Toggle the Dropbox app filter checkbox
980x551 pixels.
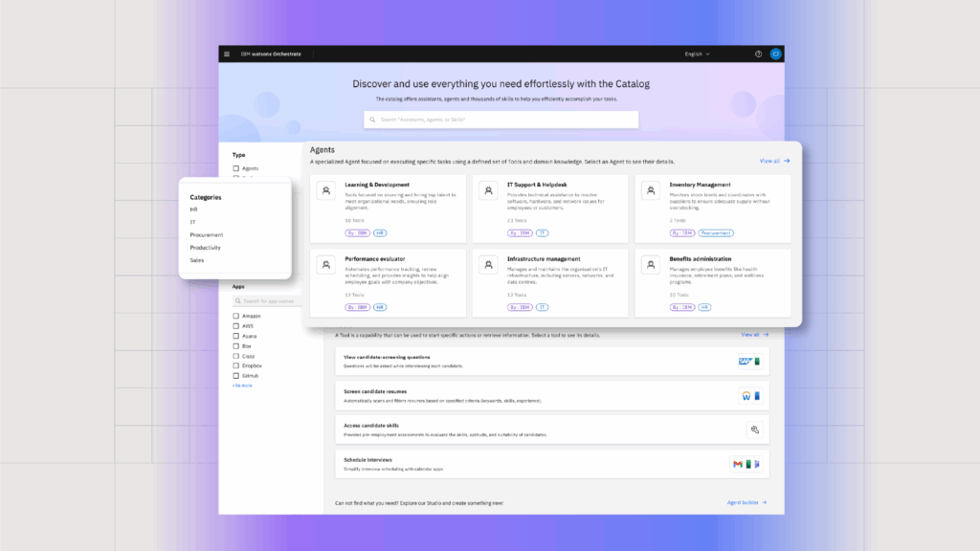click(236, 365)
